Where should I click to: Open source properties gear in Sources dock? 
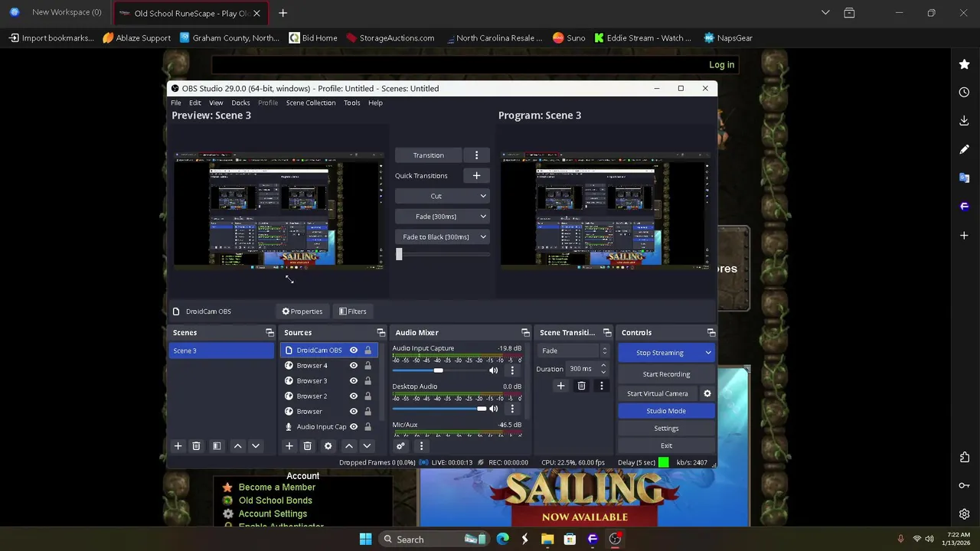328,446
